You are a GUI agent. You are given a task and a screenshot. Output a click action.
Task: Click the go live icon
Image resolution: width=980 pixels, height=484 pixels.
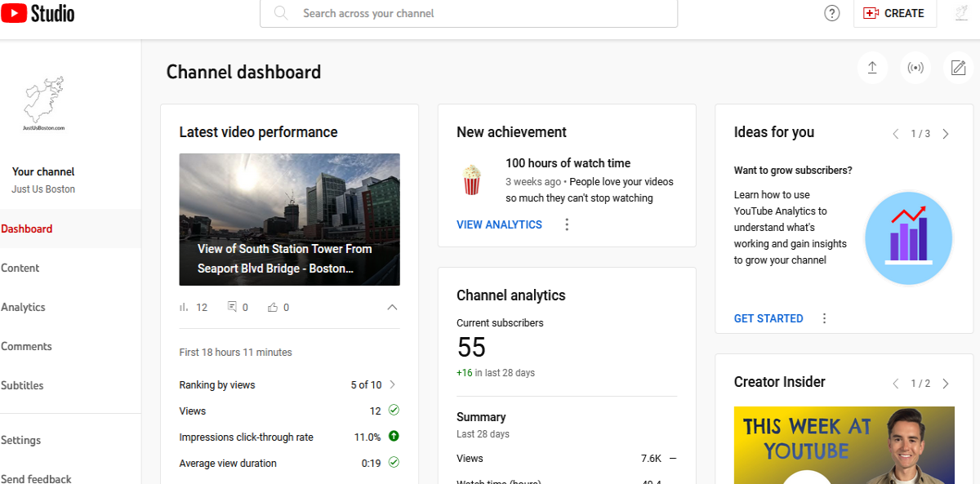[x=915, y=68]
